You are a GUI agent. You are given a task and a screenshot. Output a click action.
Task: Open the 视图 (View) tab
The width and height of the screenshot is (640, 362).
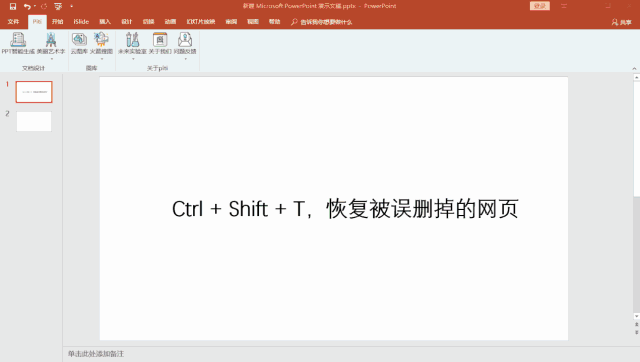(253, 22)
